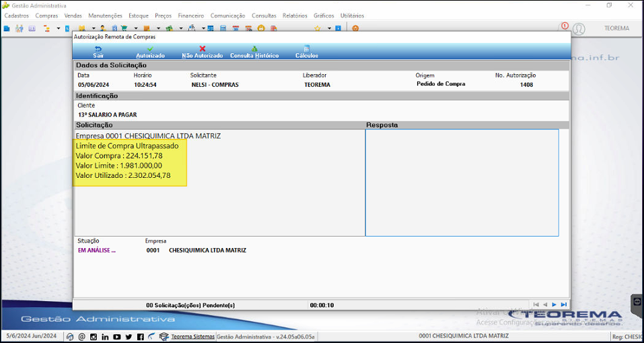Open the Vendas menu
Screen dimensions: 644x343
point(73,15)
